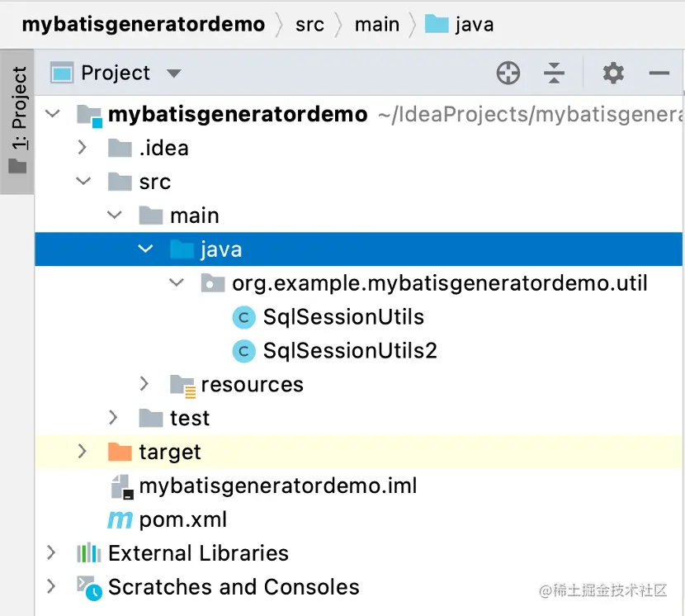Select the org.example.mybatisgeneratordemo.util package
The width and height of the screenshot is (685, 616).
(439, 283)
